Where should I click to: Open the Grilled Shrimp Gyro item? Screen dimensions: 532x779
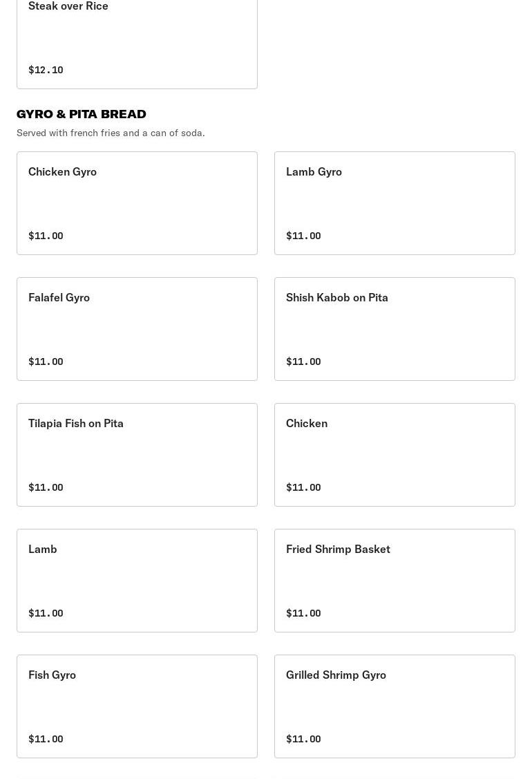pyautogui.click(x=395, y=706)
